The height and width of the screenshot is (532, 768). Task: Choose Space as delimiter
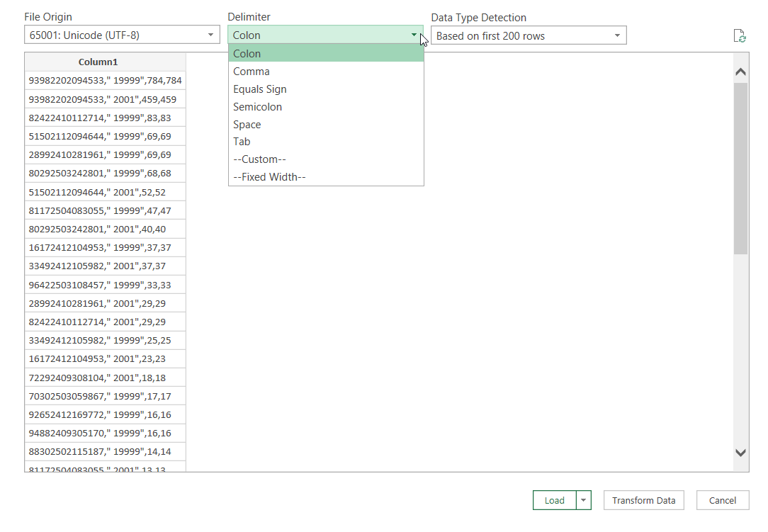(326, 125)
